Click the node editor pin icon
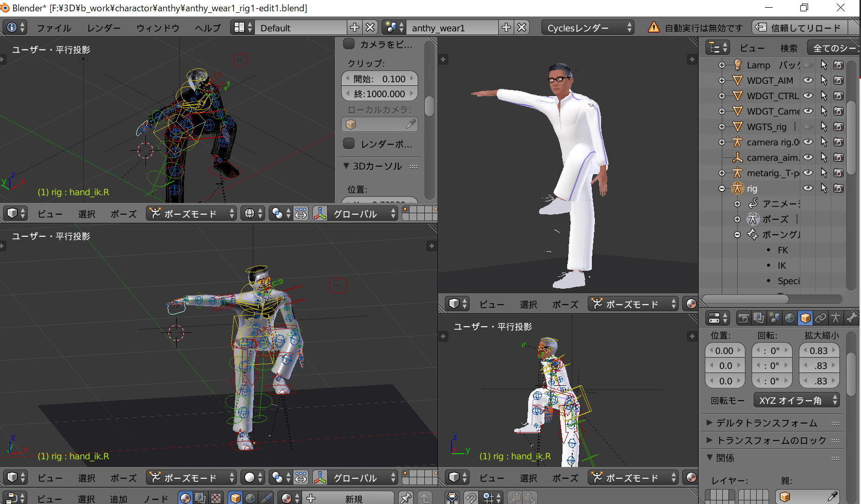 click(x=406, y=498)
